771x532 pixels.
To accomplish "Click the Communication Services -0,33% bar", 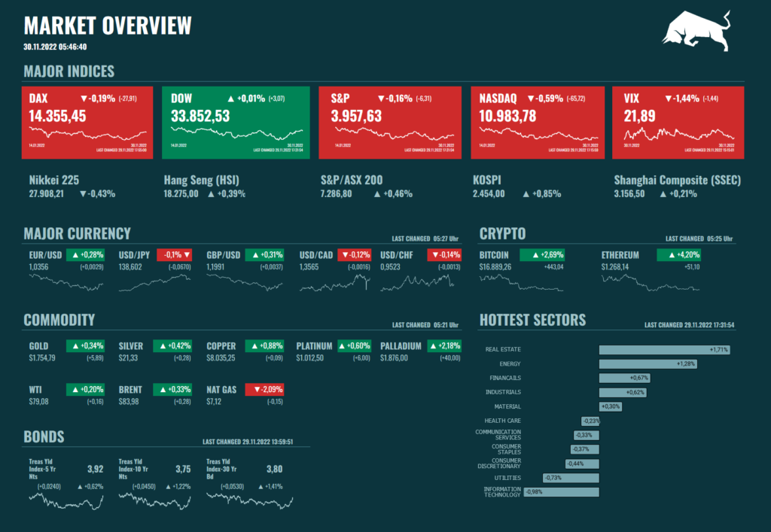I will click(x=587, y=435).
